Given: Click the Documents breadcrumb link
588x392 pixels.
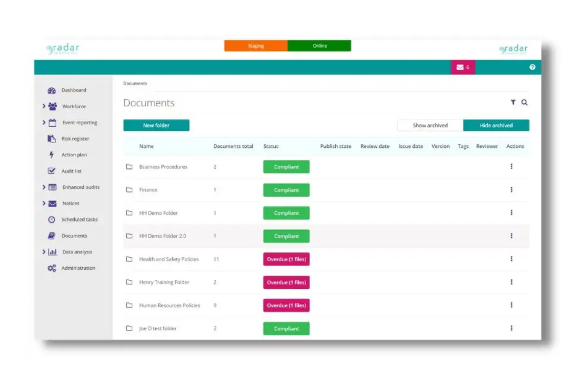Looking at the screenshot, I should 135,83.
